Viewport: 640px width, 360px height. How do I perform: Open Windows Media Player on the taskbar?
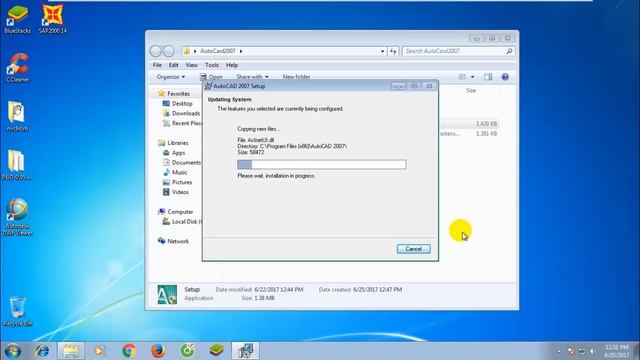coord(99,351)
